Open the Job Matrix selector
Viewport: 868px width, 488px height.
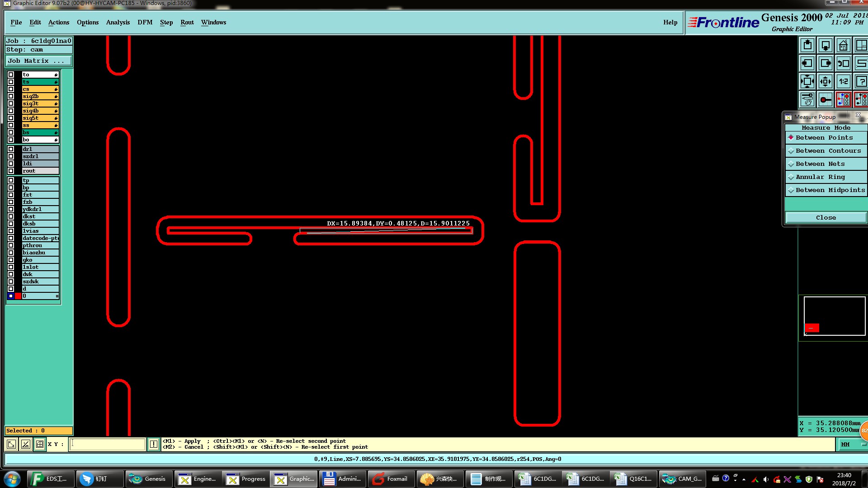38,61
